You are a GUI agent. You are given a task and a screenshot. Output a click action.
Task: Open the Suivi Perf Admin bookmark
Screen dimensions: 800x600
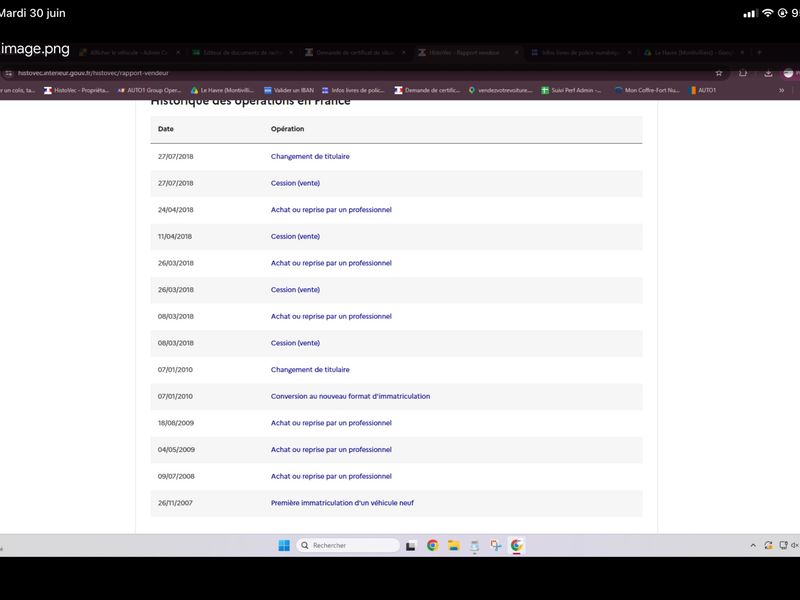[571, 90]
